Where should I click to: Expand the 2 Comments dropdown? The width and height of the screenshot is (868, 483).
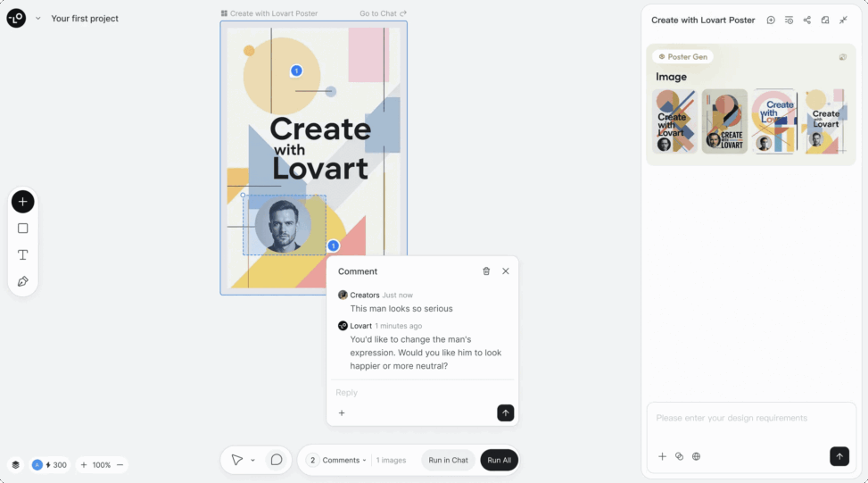click(x=337, y=461)
